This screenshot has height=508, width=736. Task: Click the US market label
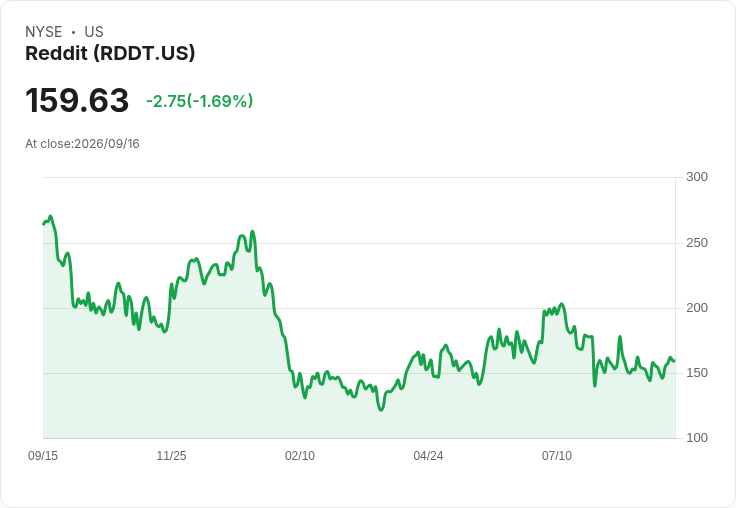tap(94, 31)
